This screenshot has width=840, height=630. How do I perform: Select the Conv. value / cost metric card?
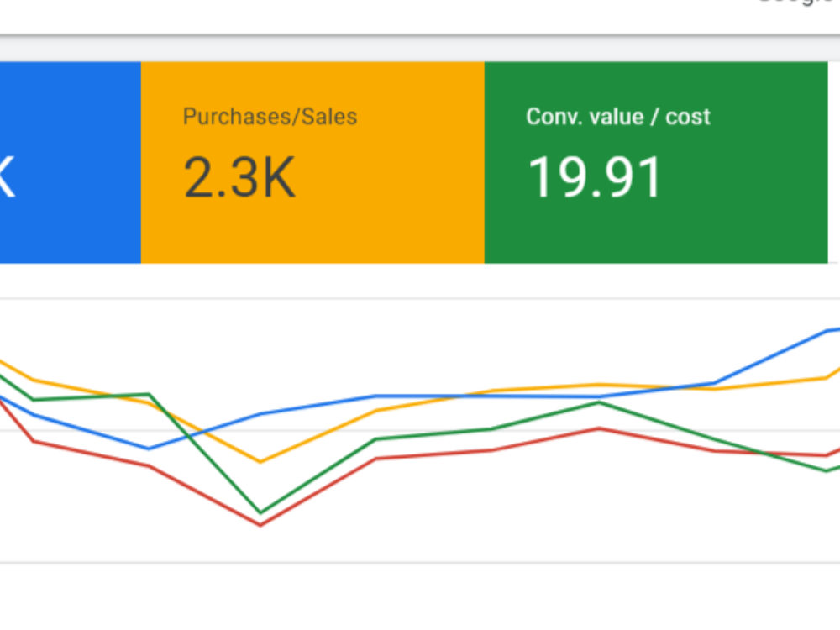point(656,162)
